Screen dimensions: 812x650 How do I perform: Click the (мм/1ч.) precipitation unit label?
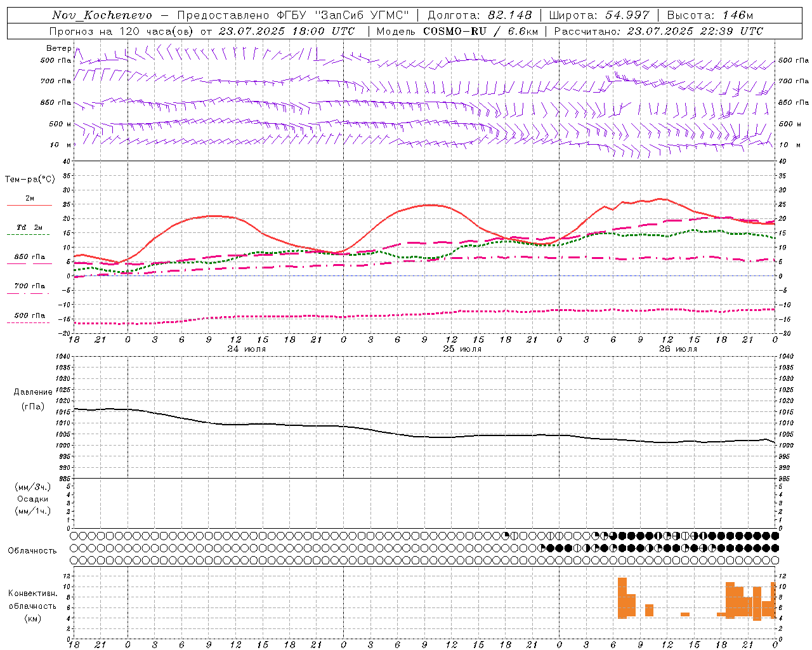[x=33, y=511]
